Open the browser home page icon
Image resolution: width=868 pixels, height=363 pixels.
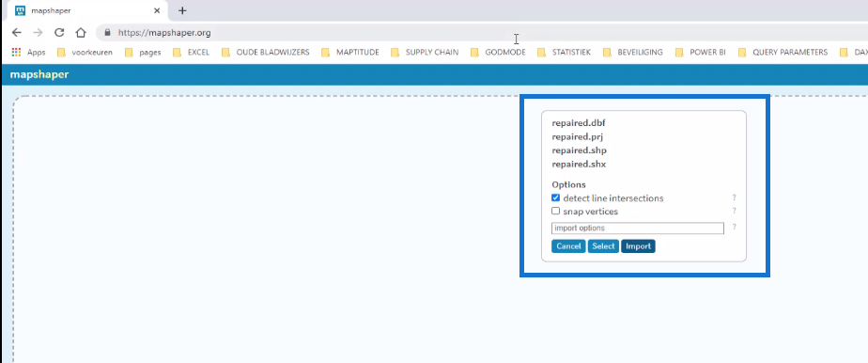[x=81, y=33]
